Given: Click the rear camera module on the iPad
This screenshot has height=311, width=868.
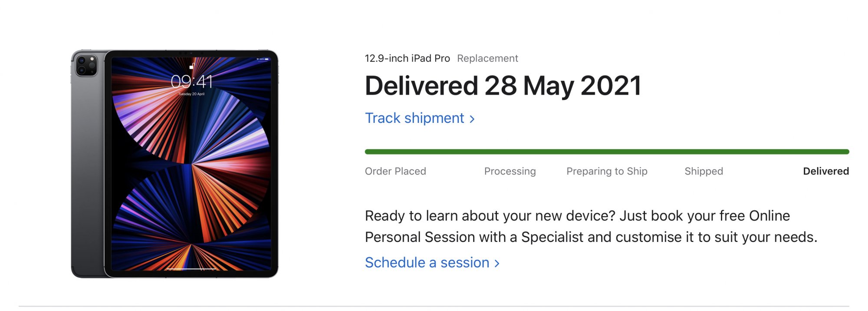Looking at the screenshot, I should pyautogui.click(x=86, y=66).
